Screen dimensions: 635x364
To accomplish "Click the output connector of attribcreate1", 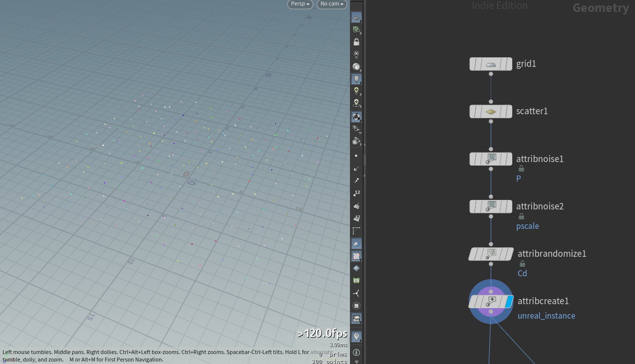I will point(491,311).
